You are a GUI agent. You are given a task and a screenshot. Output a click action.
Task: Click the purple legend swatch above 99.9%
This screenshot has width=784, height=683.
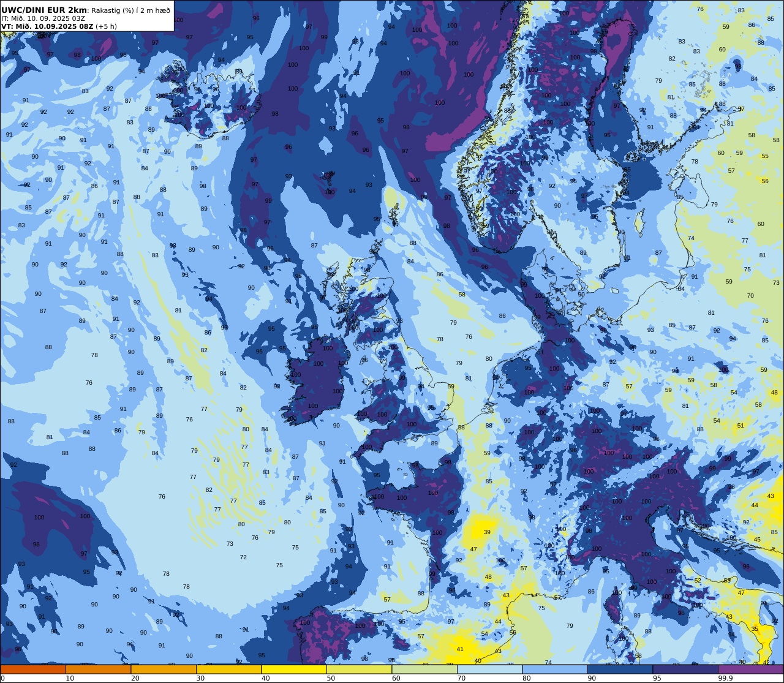tap(751, 670)
